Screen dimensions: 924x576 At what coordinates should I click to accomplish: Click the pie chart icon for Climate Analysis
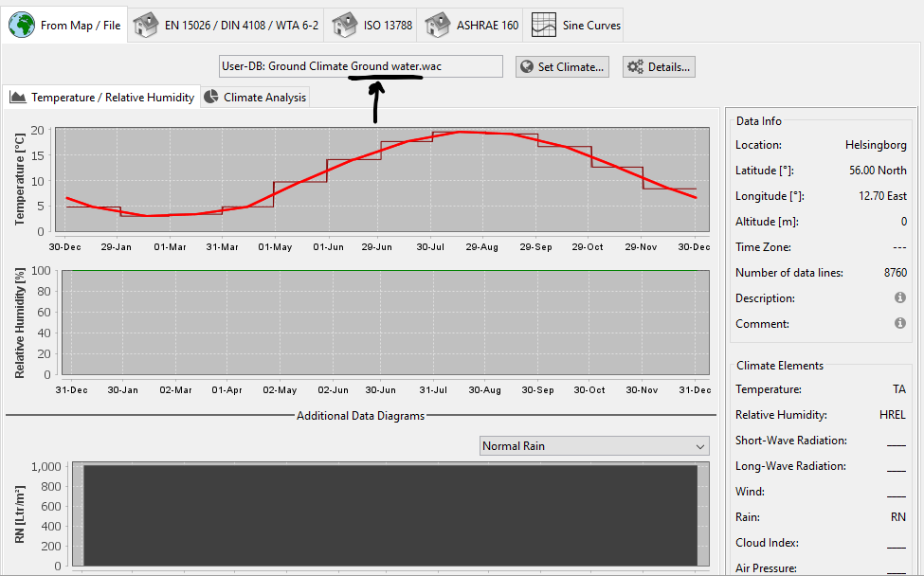coord(210,97)
